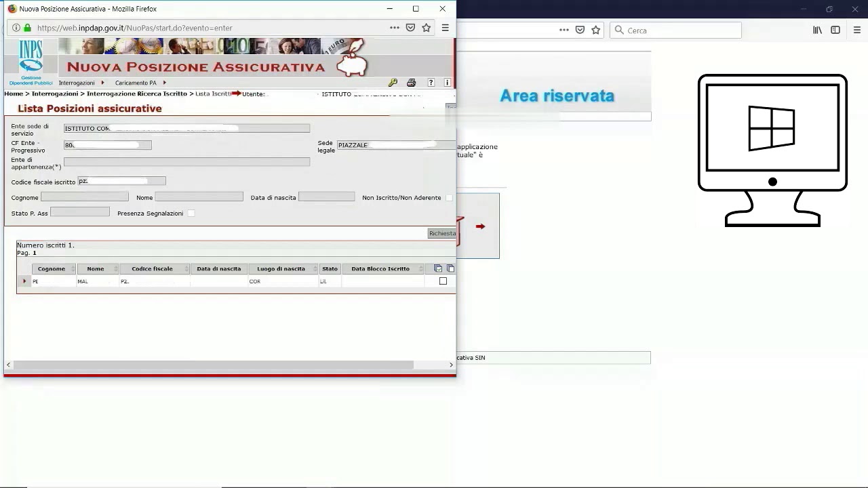Open help with the question mark icon

point(431,83)
